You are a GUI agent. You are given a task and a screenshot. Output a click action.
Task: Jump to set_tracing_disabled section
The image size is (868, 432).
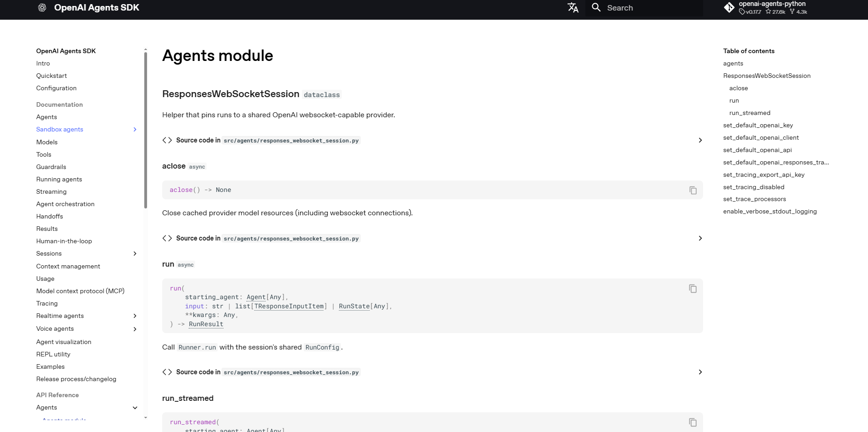754,187
